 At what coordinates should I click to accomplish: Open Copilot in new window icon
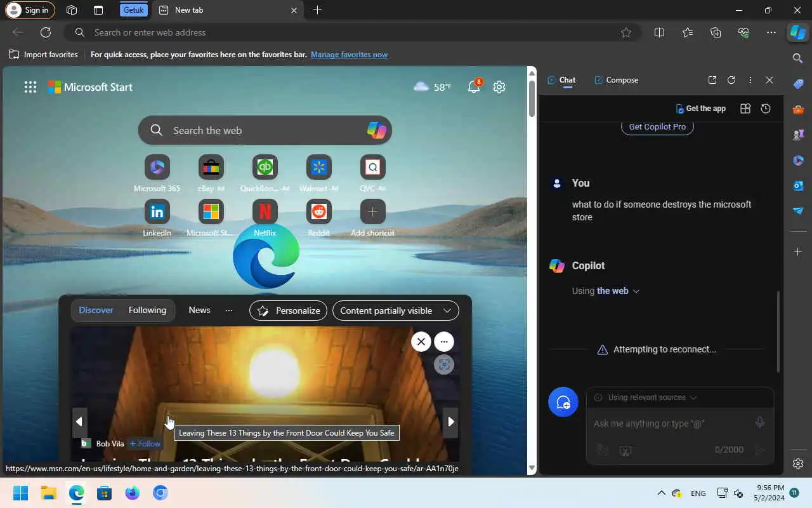tap(712, 80)
